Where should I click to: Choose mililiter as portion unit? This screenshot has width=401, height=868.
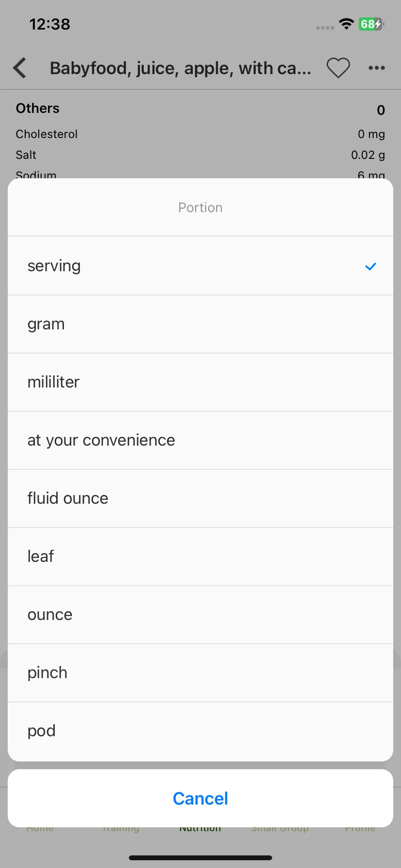pyautogui.click(x=200, y=382)
